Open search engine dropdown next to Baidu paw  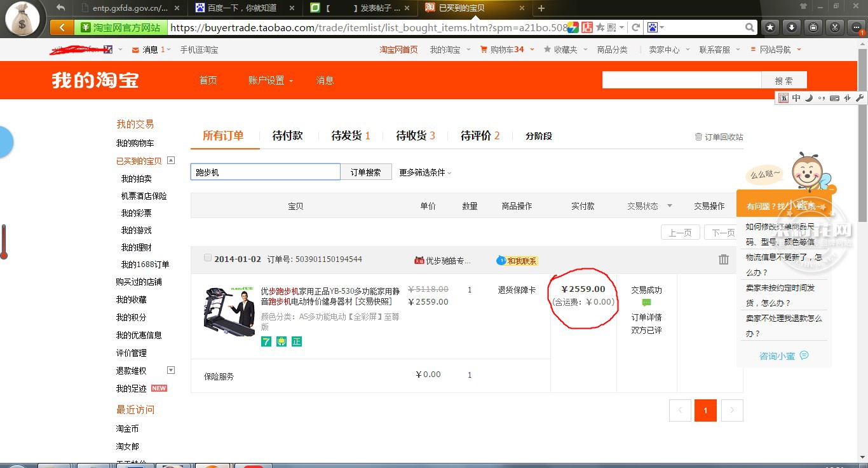(661, 27)
